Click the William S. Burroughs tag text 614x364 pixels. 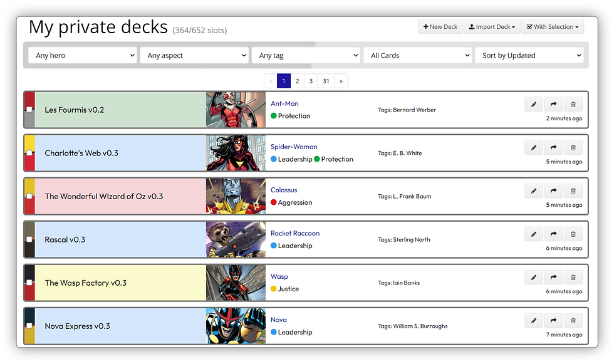point(420,326)
